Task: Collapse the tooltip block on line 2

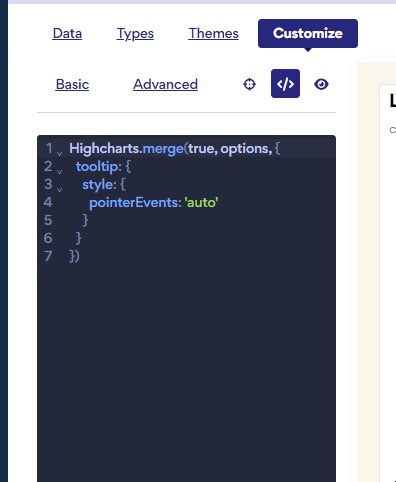Action: click(59, 171)
